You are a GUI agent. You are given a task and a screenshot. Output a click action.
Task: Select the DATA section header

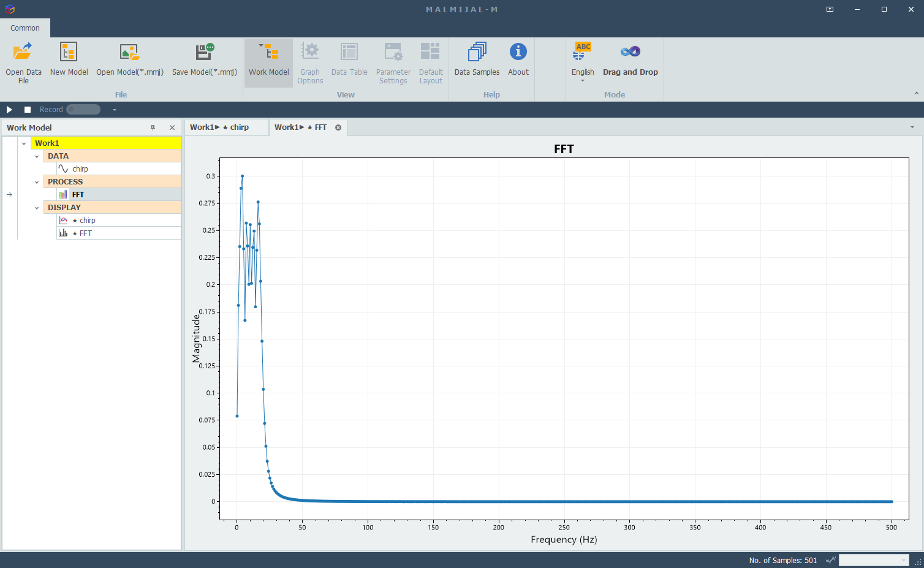point(112,156)
